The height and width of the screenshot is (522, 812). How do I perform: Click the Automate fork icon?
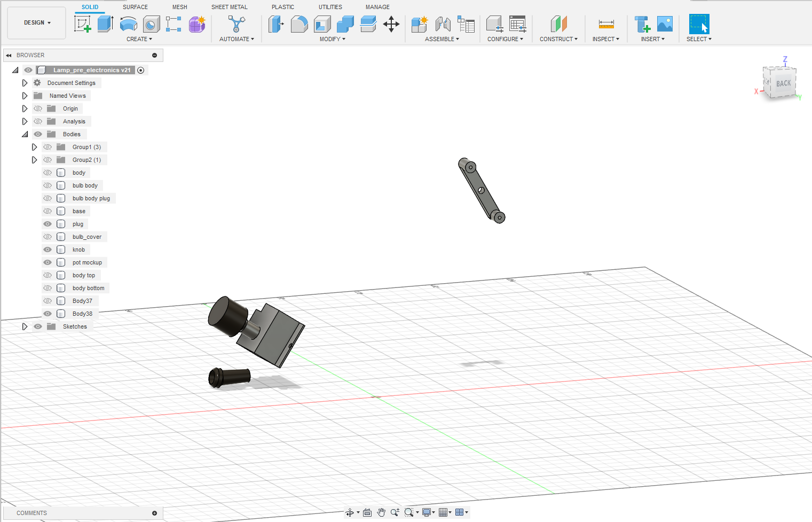click(236, 24)
